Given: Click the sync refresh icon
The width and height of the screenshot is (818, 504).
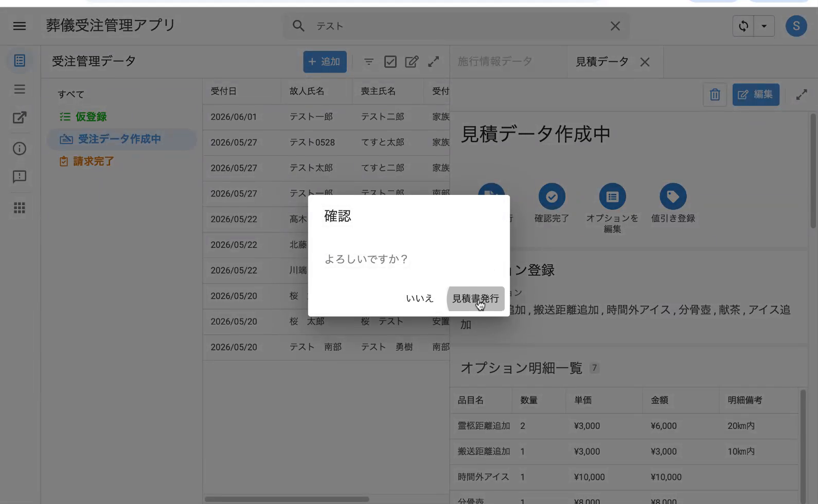Looking at the screenshot, I should (x=743, y=26).
